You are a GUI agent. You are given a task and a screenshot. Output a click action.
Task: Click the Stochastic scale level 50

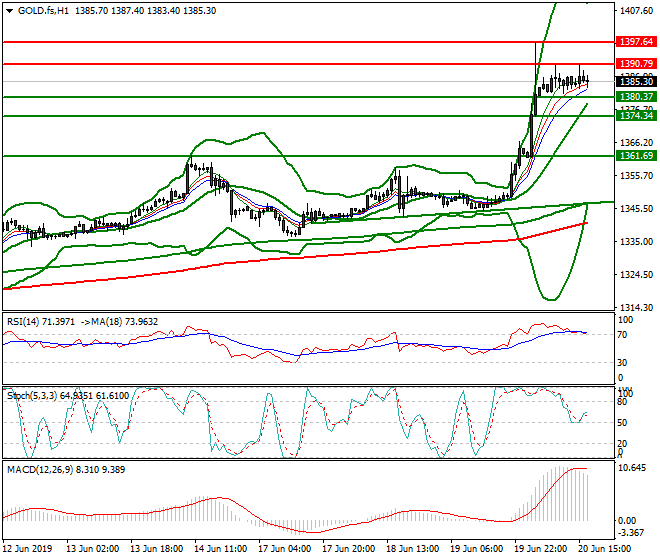point(623,423)
